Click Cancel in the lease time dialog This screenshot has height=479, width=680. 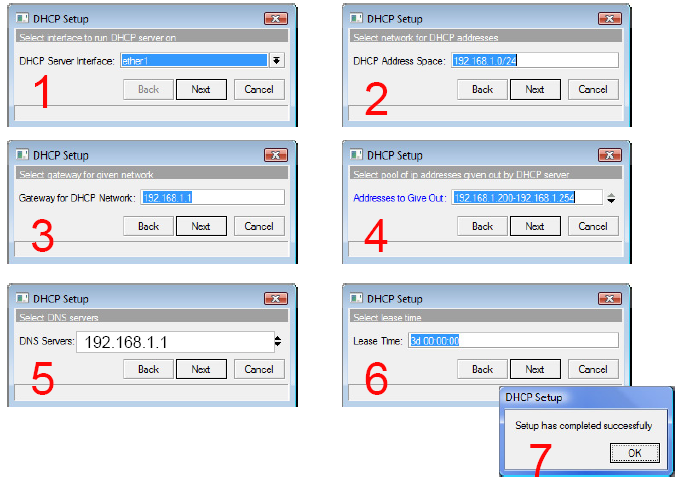[593, 369]
